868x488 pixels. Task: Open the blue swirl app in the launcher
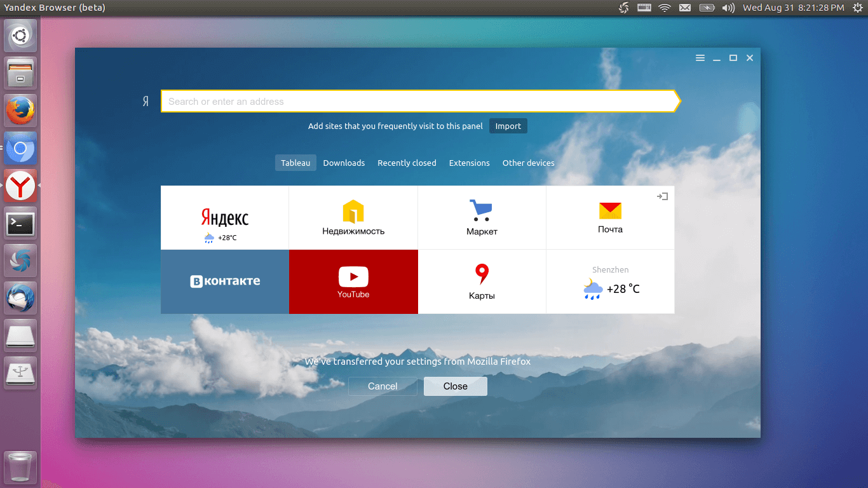[20, 261]
